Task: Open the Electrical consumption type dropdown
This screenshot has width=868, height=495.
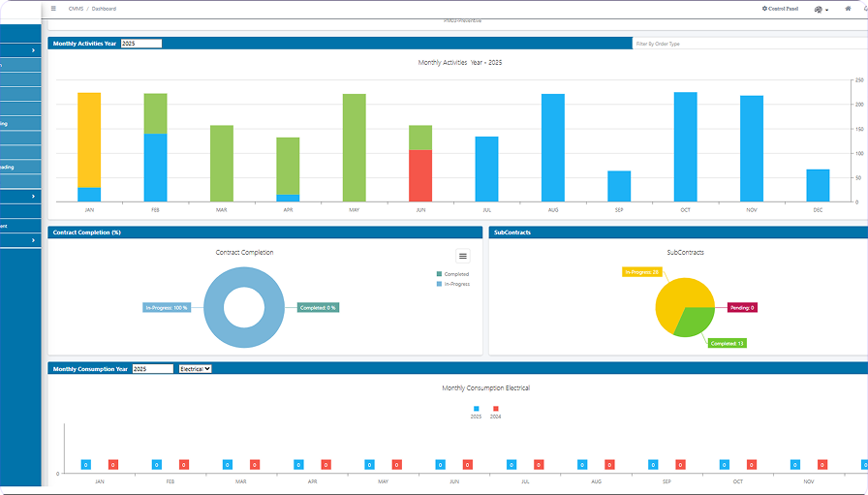Action: click(x=196, y=368)
